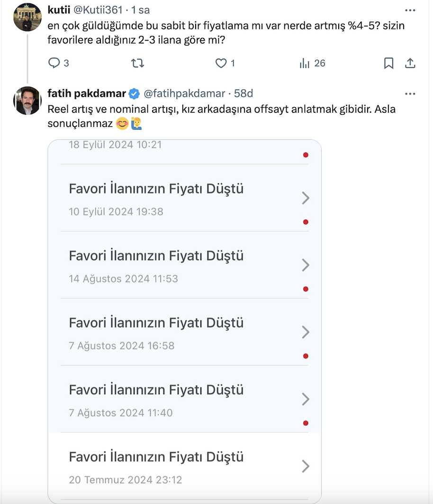This screenshot has height=504, width=433.
Task: Click fatih pakdamar's verified badge
Action: (x=134, y=93)
